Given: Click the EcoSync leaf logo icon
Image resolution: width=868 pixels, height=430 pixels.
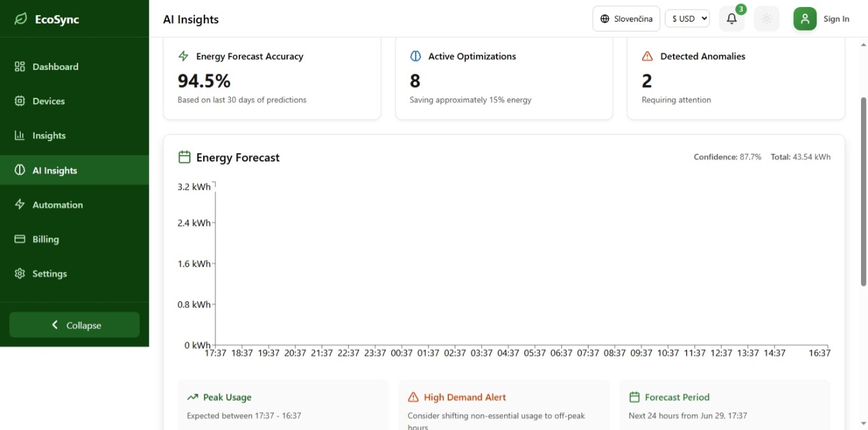Looking at the screenshot, I should pyautogui.click(x=21, y=19).
